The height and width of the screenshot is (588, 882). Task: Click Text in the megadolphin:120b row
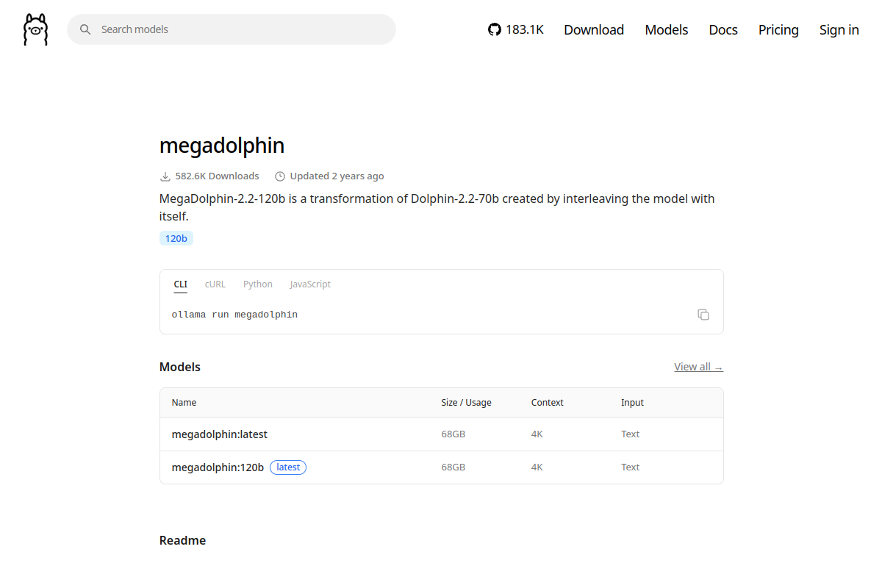tap(630, 467)
